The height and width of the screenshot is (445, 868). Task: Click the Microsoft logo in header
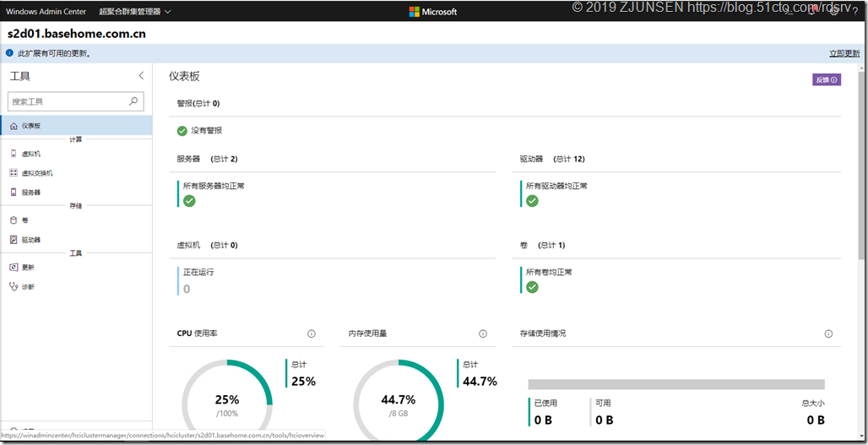[433, 11]
